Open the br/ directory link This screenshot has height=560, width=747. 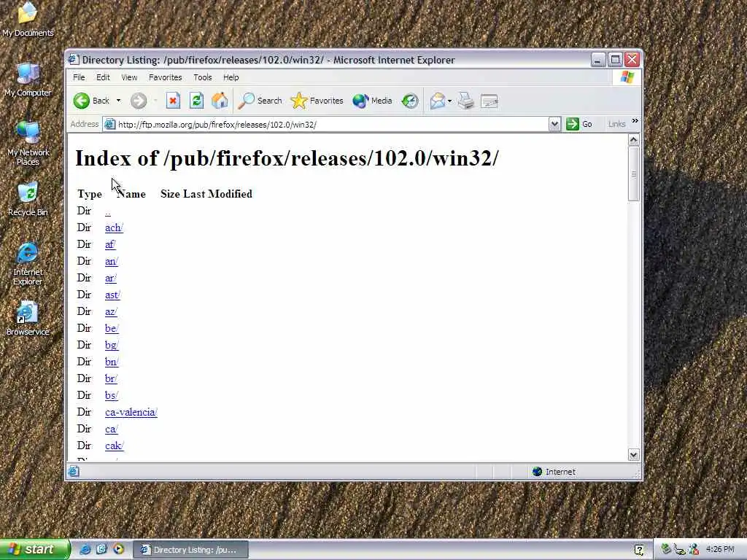click(x=111, y=378)
